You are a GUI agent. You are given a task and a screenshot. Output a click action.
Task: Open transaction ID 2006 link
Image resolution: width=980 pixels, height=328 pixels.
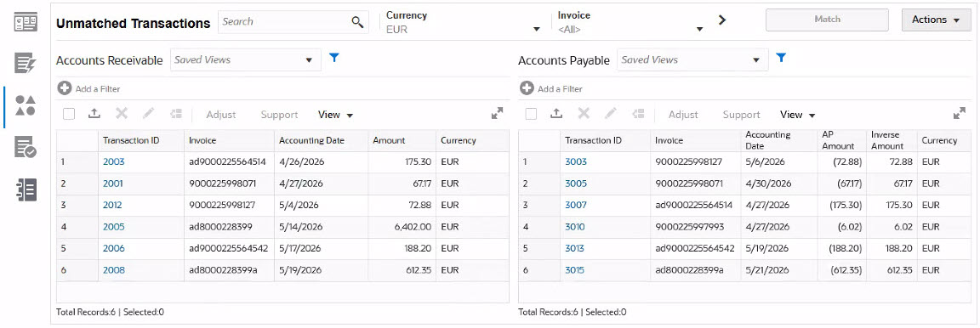point(114,248)
